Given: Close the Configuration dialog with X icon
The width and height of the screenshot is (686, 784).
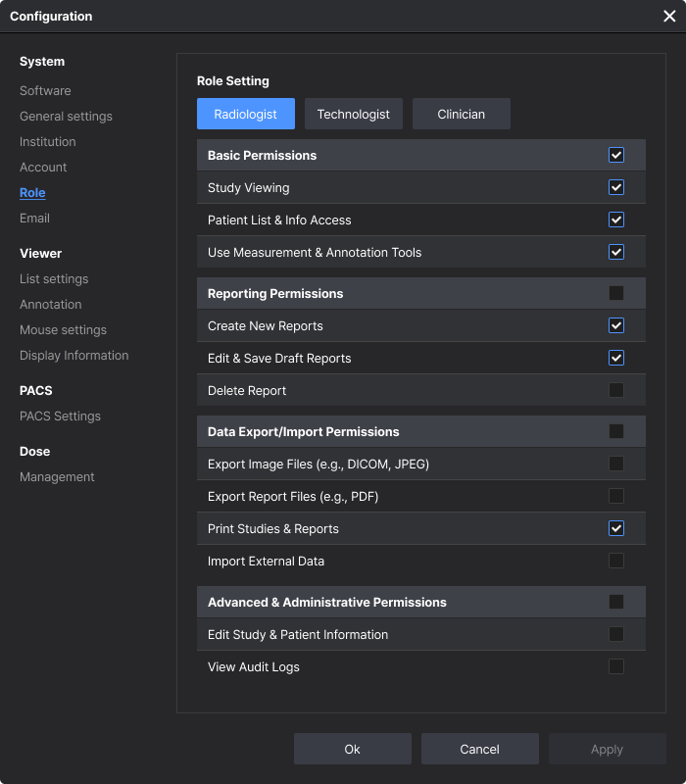Looking at the screenshot, I should click(669, 16).
